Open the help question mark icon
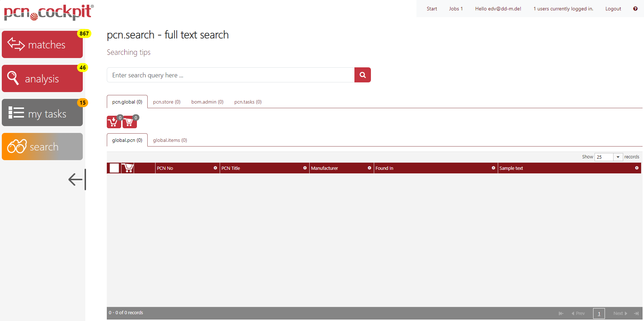 (635, 9)
